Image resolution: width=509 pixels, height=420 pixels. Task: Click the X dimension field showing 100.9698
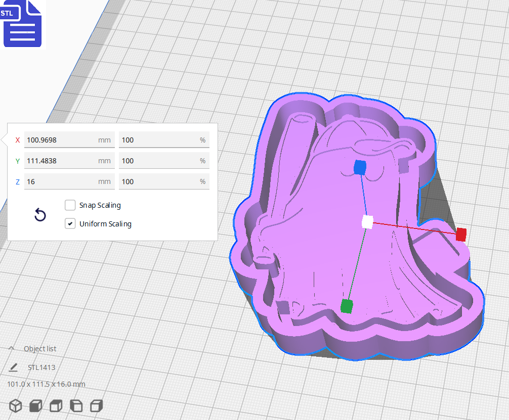69,140
